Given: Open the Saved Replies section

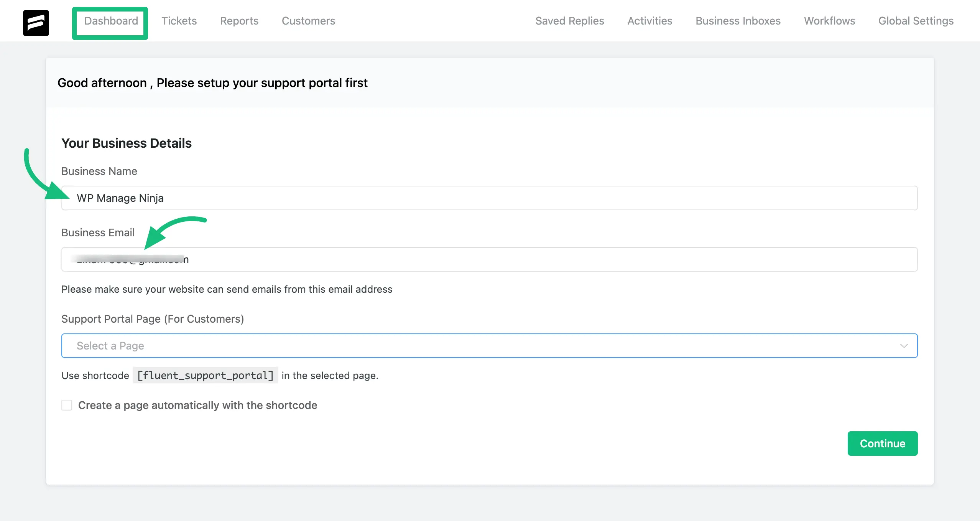Looking at the screenshot, I should coord(570,20).
